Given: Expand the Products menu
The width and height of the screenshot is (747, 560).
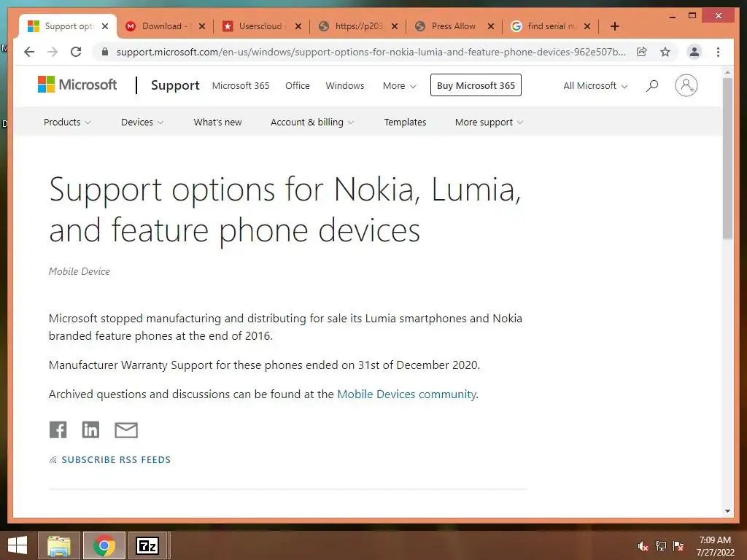Looking at the screenshot, I should pyautogui.click(x=67, y=122).
